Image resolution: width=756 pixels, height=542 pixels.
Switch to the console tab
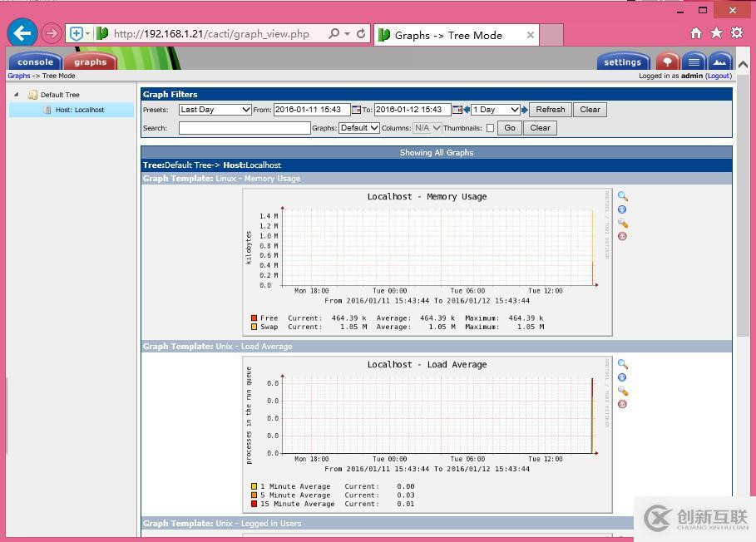pos(35,62)
